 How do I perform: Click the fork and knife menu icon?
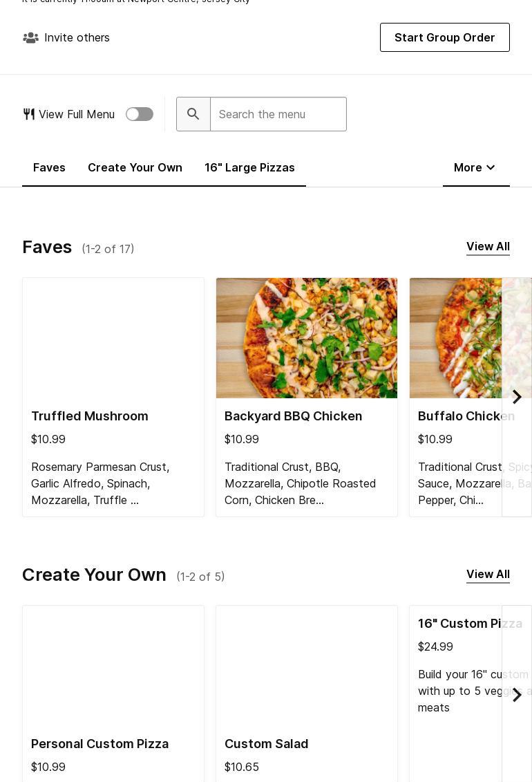[x=29, y=114]
